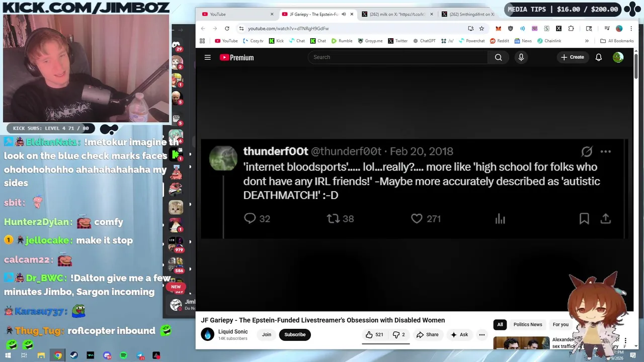
Task: Select the Politics News chip
Action: [528, 325]
